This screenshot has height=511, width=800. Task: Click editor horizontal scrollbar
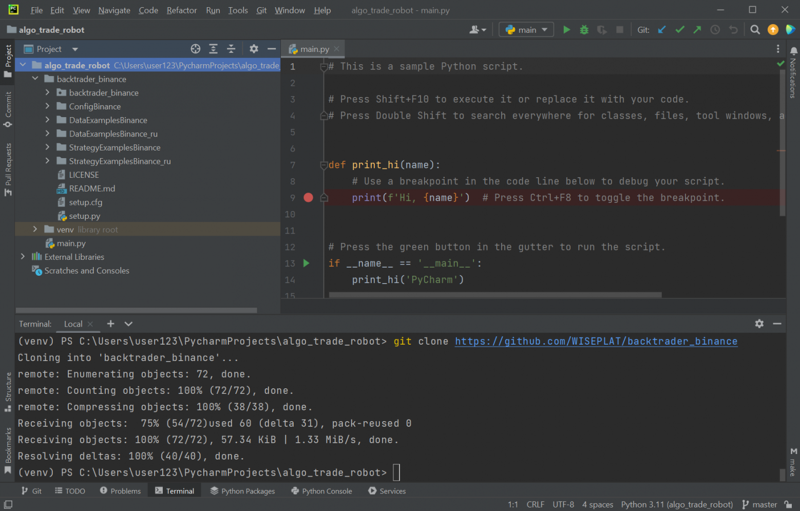tap(495, 295)
